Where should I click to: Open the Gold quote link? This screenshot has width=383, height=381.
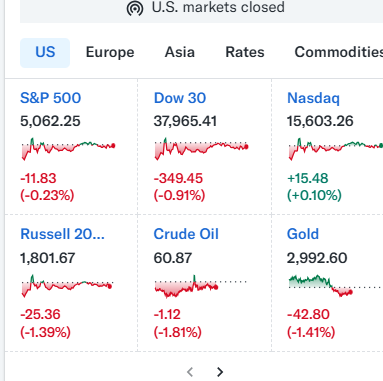click(x=303, y=234)
